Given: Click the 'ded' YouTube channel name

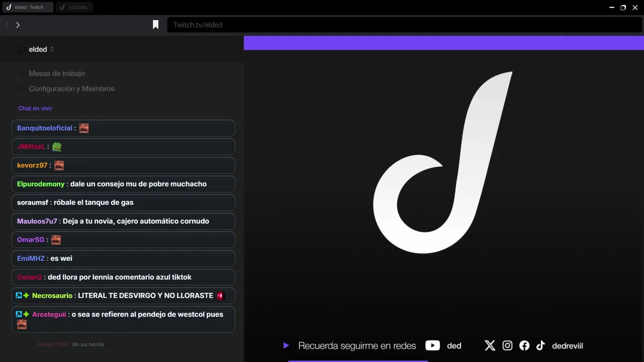Looking at the screenshot, I should tap(454, 346).
